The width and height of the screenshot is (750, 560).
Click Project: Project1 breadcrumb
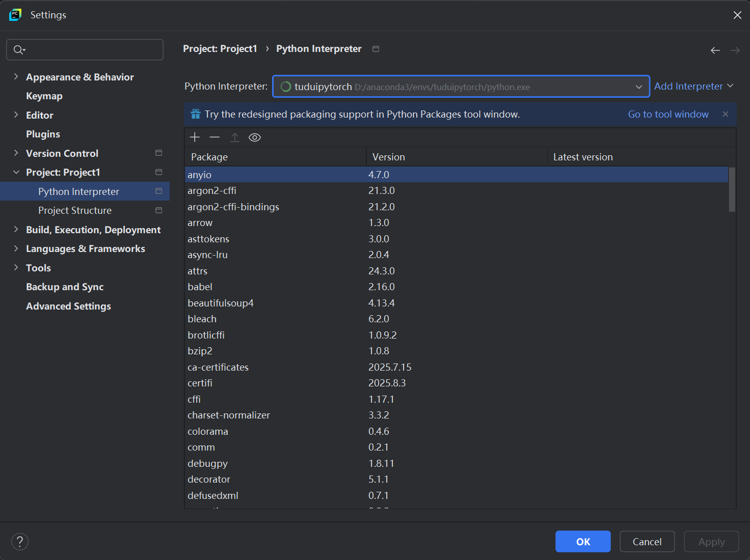pos(220,49)
